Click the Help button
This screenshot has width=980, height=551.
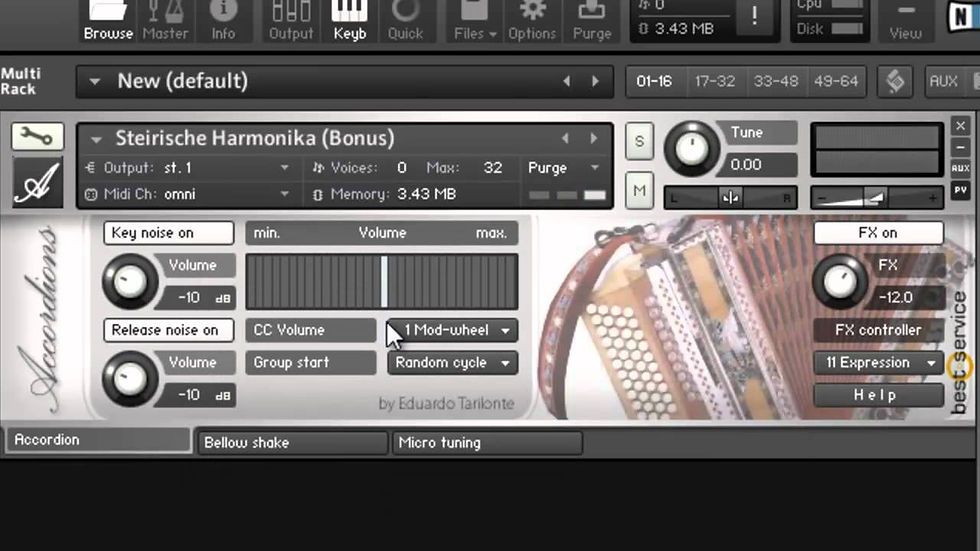coord(878,395)
